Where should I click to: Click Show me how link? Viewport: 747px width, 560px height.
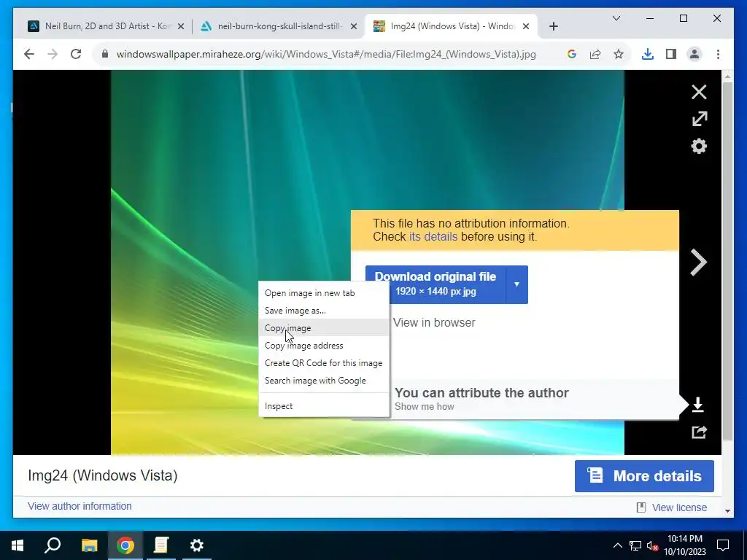point(424,407)
